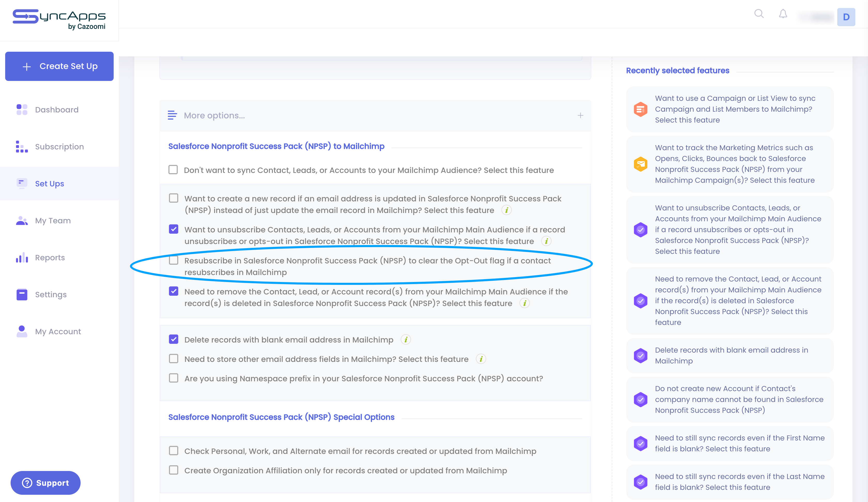This screenshot has height=502, width=868.
Task: Click info icon next to unsubscribe Contacts feature
Action: click(546, 241)
